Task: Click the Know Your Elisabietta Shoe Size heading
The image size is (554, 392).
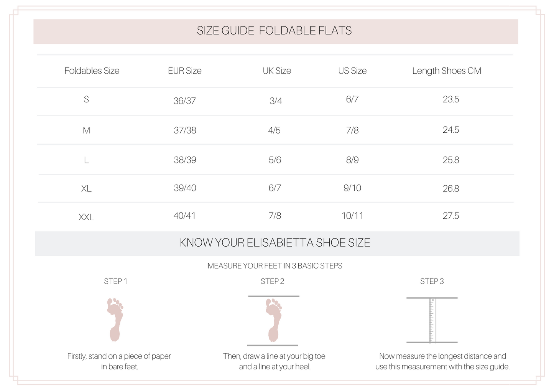Action: [275, 243]
